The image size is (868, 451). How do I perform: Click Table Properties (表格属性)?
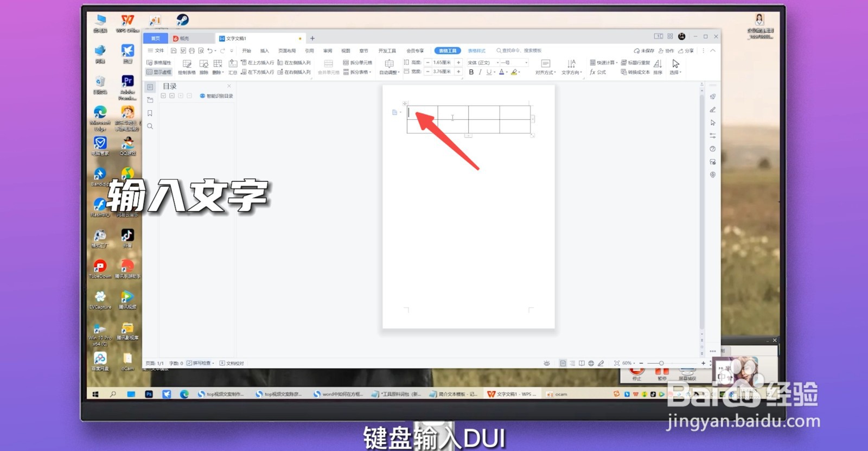(159, 62)
